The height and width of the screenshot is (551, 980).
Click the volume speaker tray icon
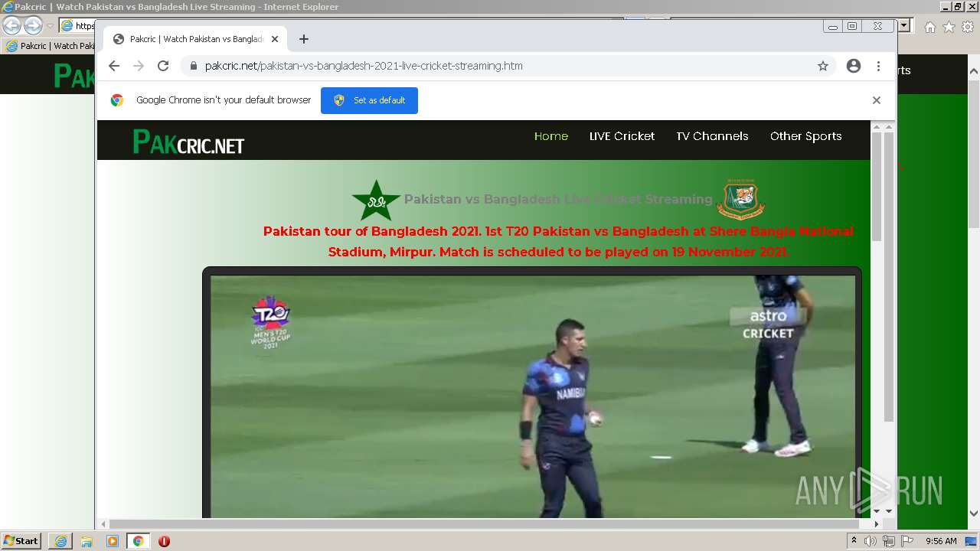click(x=871, y=541)
